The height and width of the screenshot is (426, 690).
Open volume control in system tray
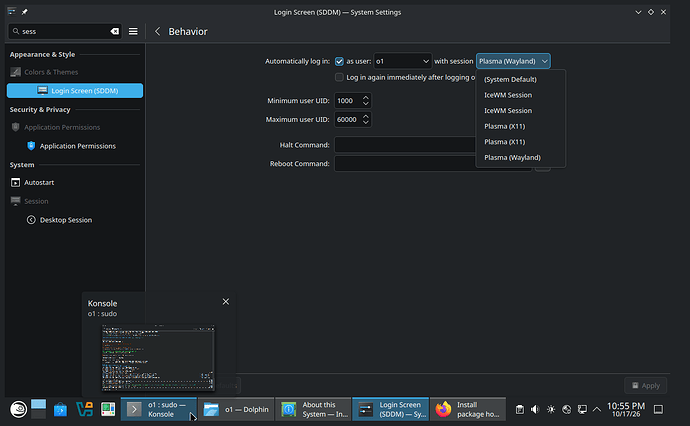click(535, 410)
